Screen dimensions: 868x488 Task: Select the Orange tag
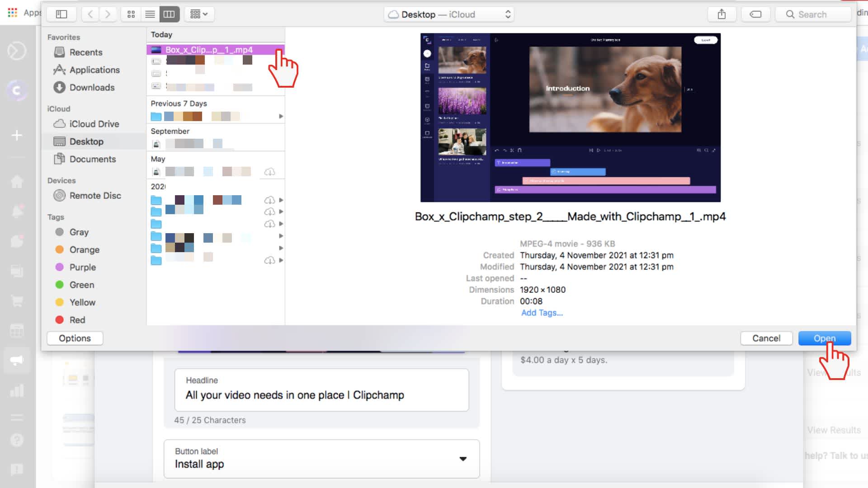pyautogui.click(x=77, y=250)
